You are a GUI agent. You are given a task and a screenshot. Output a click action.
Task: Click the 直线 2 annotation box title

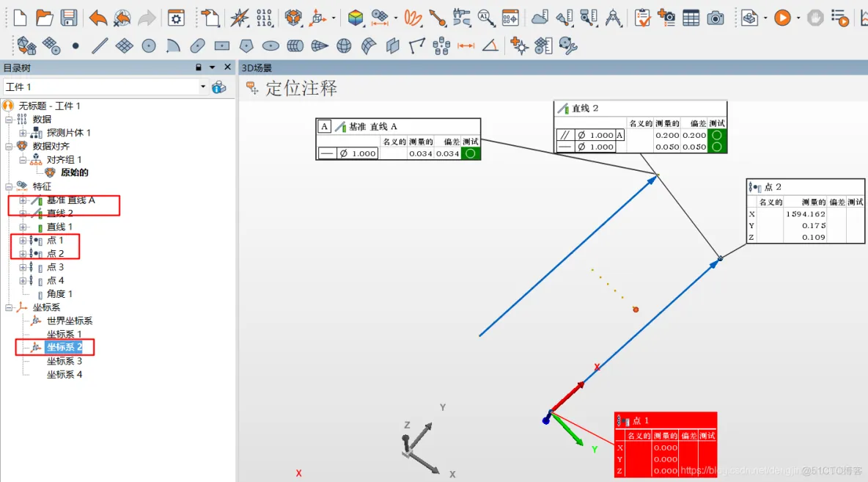coord(585,108)
